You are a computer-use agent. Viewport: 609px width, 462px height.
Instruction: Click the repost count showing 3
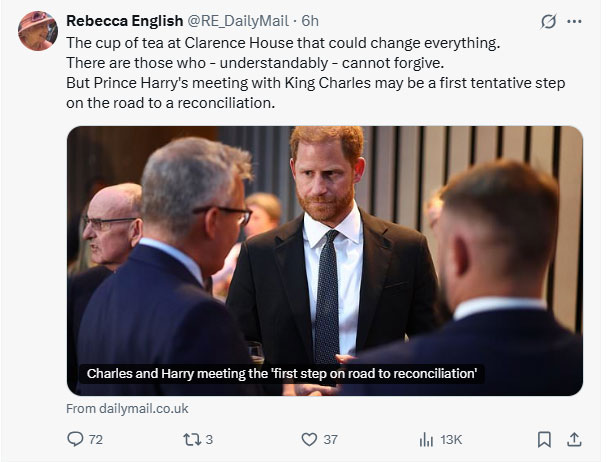point(209,439)
